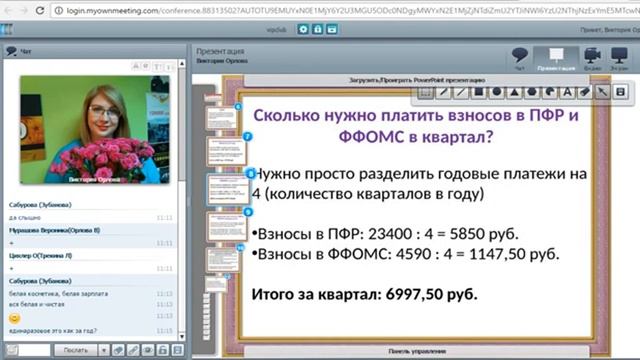
Task: Select the pie-sector shape tool
Action: tap(550, 92)
